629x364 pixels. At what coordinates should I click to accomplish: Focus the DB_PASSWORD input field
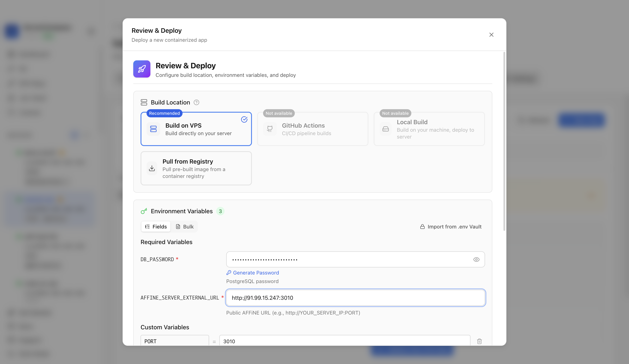[x=355, y=260]
